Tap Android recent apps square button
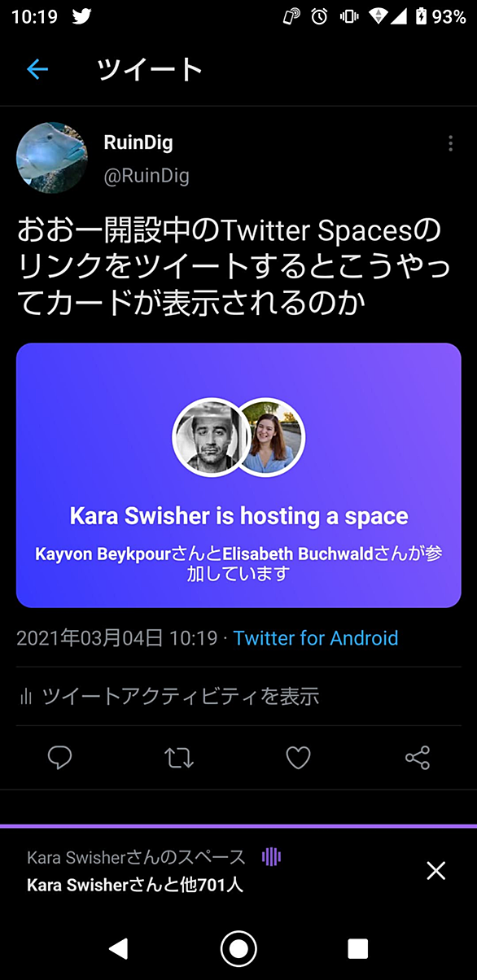 357,948
